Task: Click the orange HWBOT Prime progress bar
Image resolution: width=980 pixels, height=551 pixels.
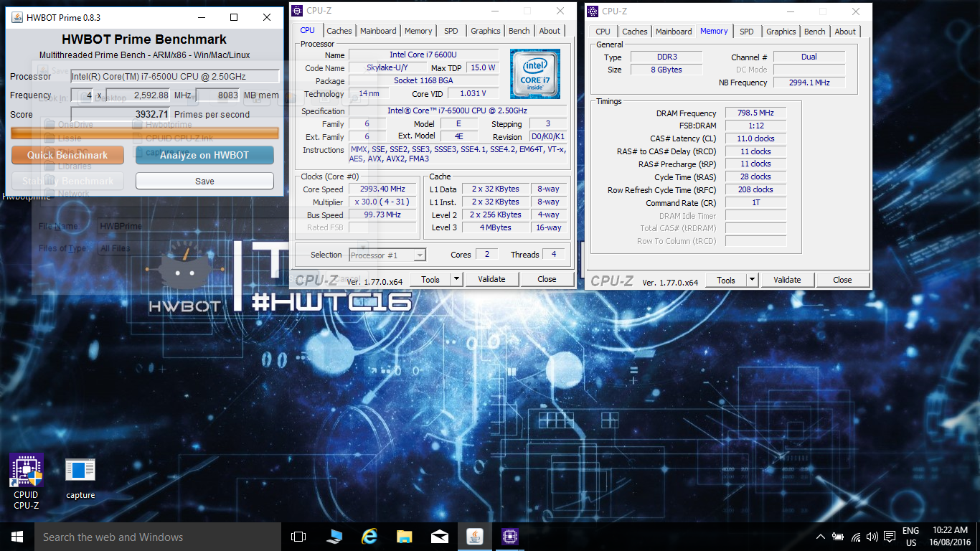Action: tap(145, 133)
